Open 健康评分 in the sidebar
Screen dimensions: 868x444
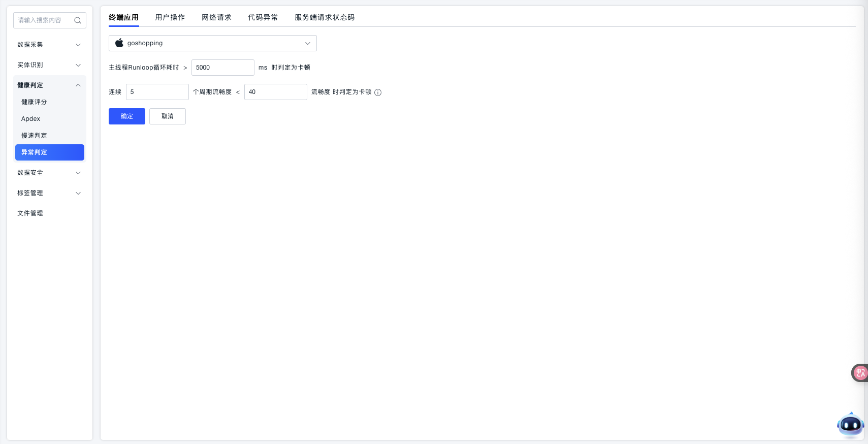34,102
